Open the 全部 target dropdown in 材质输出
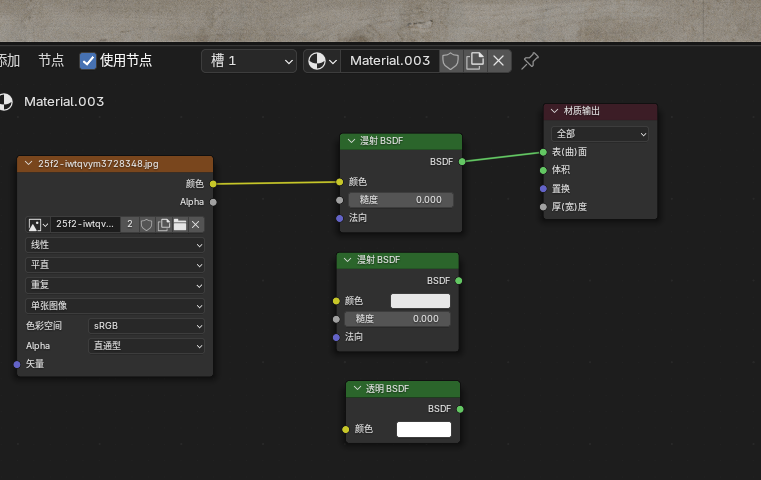761x480 pixels. pos(600,134)
